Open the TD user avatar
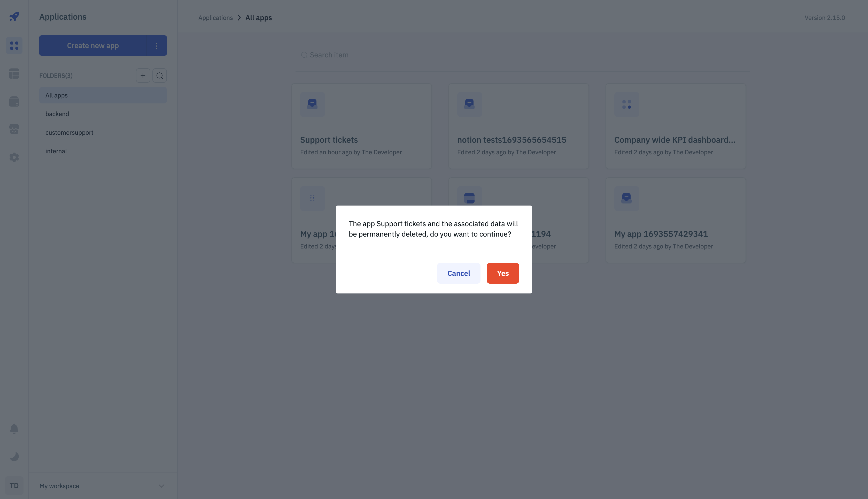868x499 pixels. [x=14, y=486]
